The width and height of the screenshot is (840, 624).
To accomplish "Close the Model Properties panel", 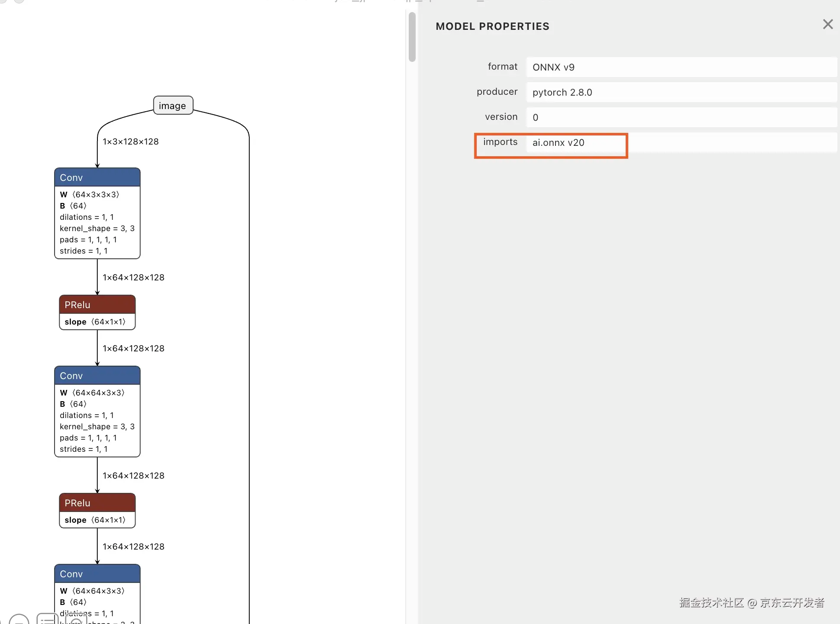I will coord(827,25).
